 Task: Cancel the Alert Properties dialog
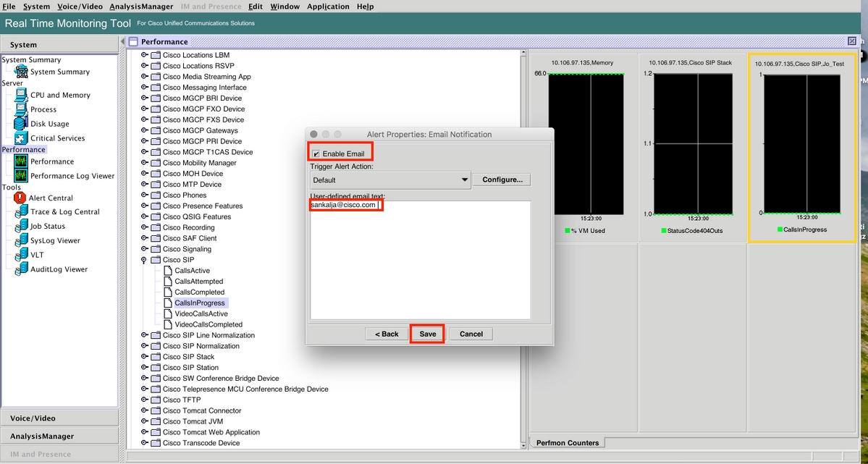[471, 334]
